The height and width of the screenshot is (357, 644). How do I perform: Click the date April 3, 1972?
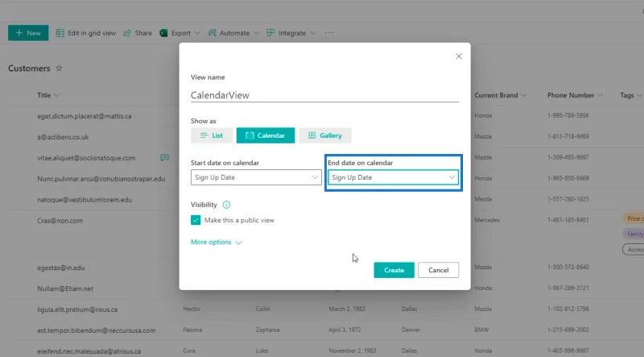click(345, 330)
